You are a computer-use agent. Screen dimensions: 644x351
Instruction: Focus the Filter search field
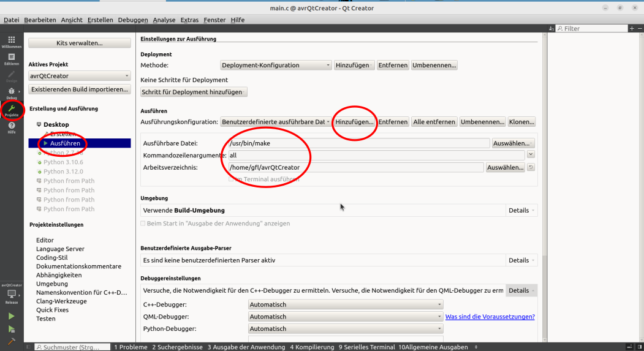pos(591,28)
